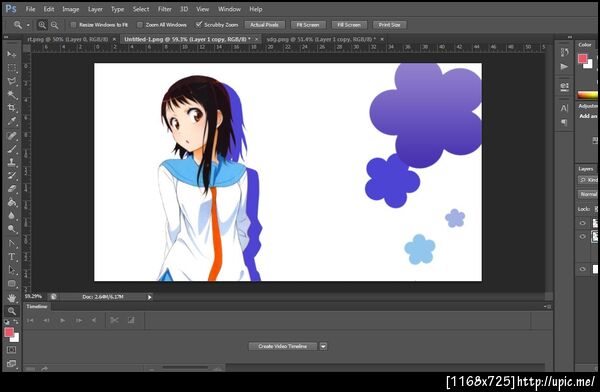The image size is (600, 392).
Task: Click Zoom In option in options bar
Action: click(x=42, y=25)
